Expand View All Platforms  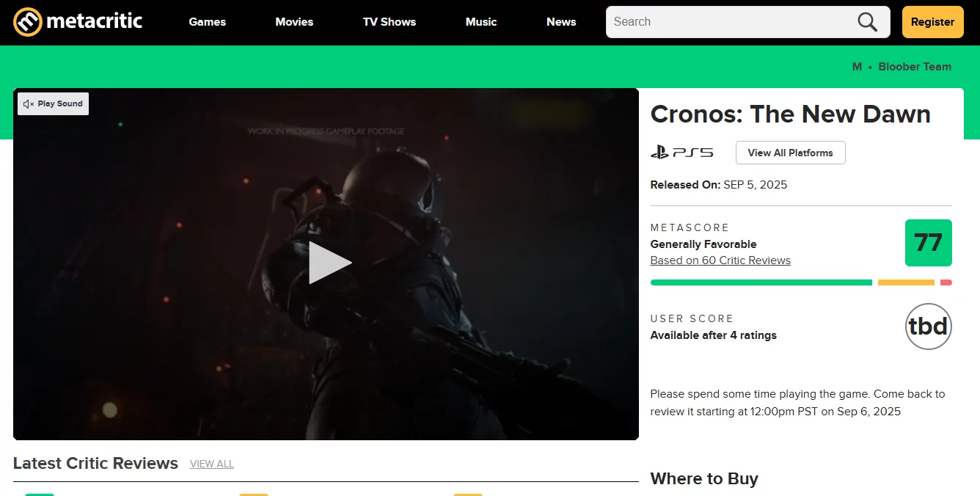click(790, 153)
